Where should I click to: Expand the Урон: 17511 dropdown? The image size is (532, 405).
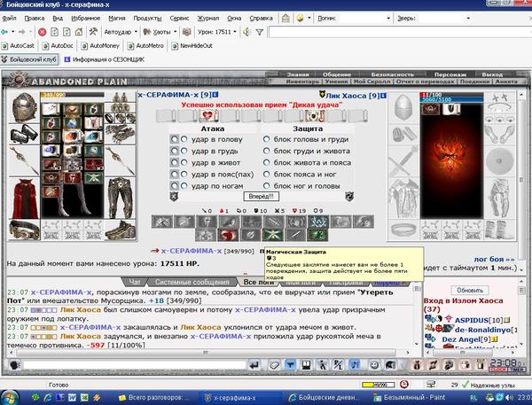click(235, 32)
